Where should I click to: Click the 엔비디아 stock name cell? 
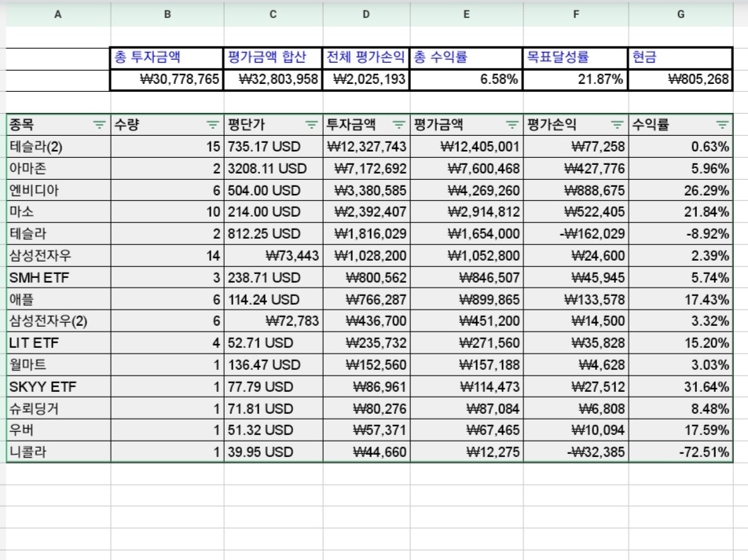(x=59, y=190)
